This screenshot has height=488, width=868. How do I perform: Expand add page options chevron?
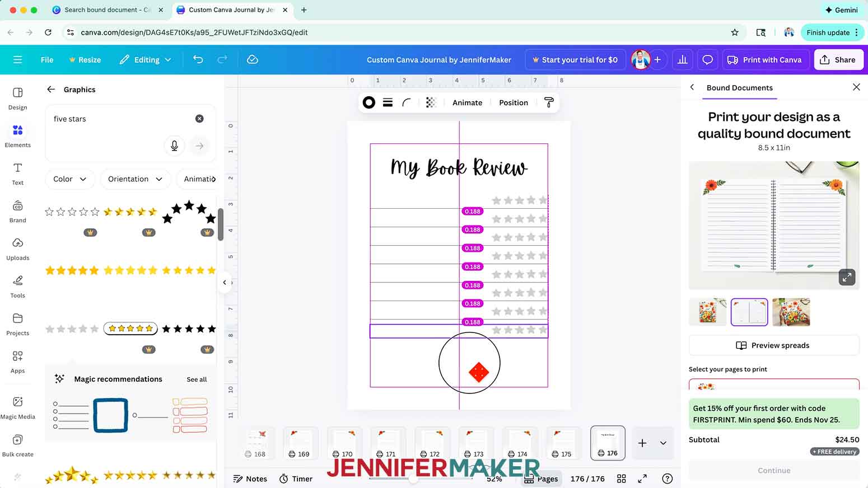663,443
